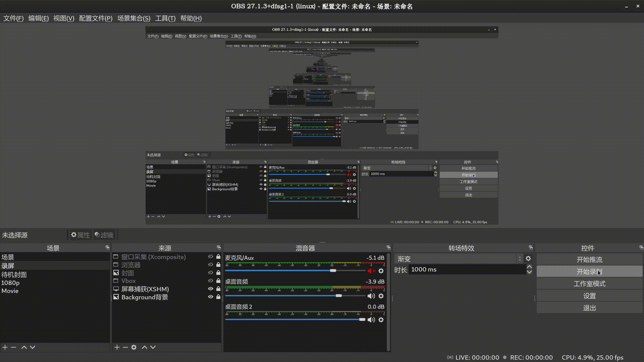Adjust 麦克风/Aux volume slider
This screenshot has width=644, height=362.
pos(295,270)
